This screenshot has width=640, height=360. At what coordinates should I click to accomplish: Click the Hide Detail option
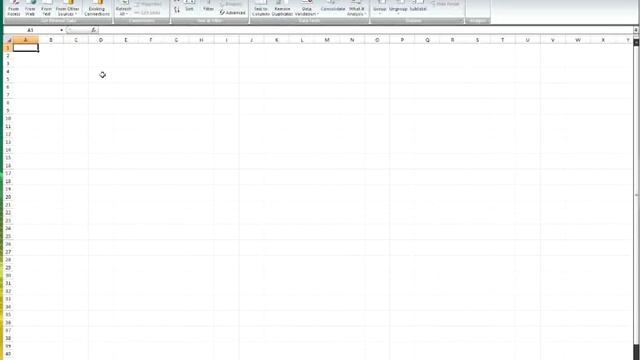[x=445, y=4]
